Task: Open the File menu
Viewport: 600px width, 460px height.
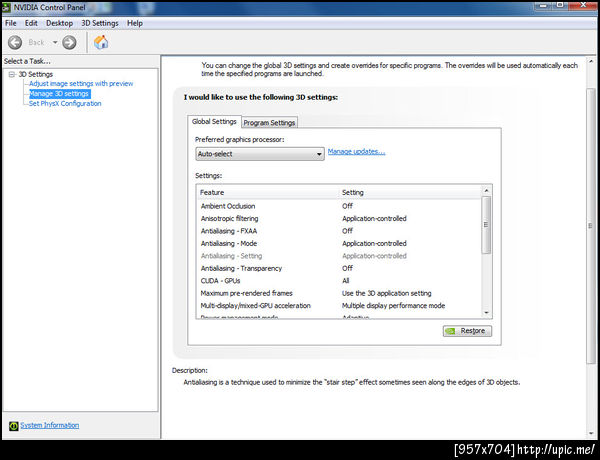Action: click(x=11, y=23)
